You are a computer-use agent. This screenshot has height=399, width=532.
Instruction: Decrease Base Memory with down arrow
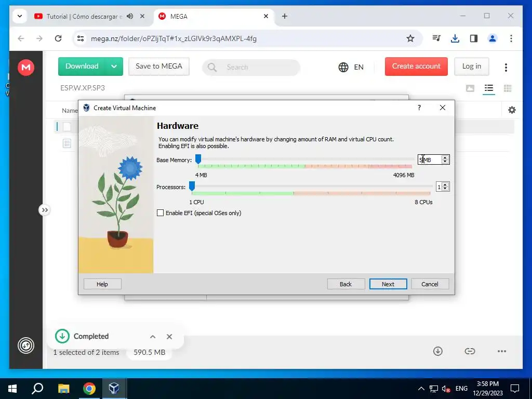point(445,162)
